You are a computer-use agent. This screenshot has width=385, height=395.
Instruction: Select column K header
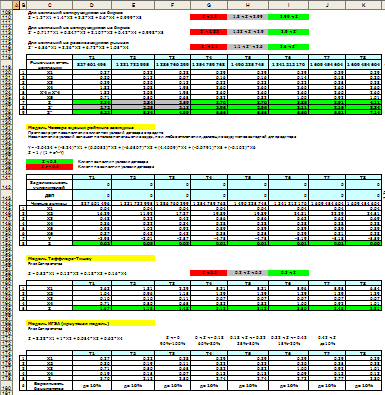pyautogui.click(x=364, y=5)
